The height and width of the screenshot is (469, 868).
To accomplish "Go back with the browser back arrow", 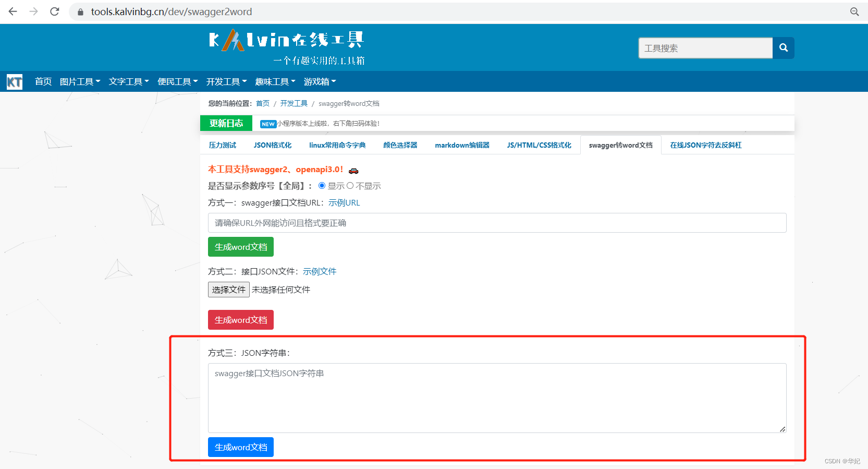I will click(13, 11).
